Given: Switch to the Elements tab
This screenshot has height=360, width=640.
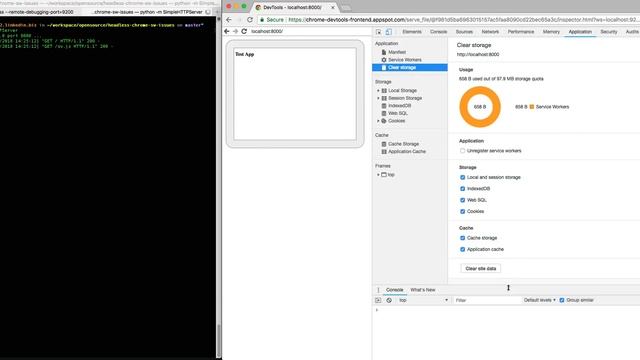Looking at the screenshot, I should (x=411, y=32).
